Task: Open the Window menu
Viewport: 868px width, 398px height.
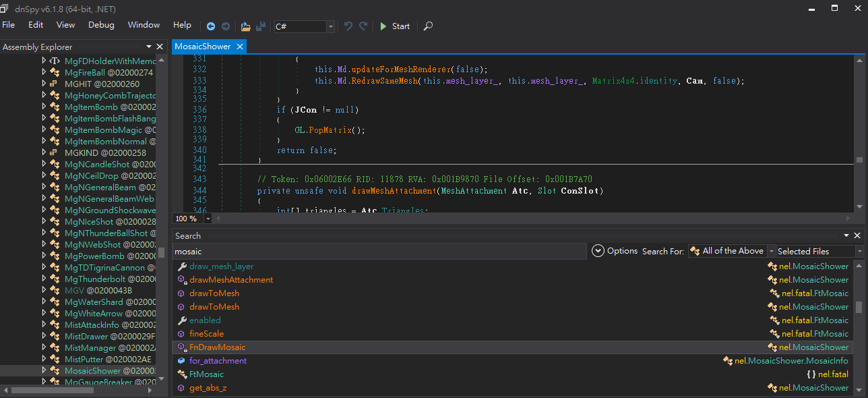Action: click(144, 25)
